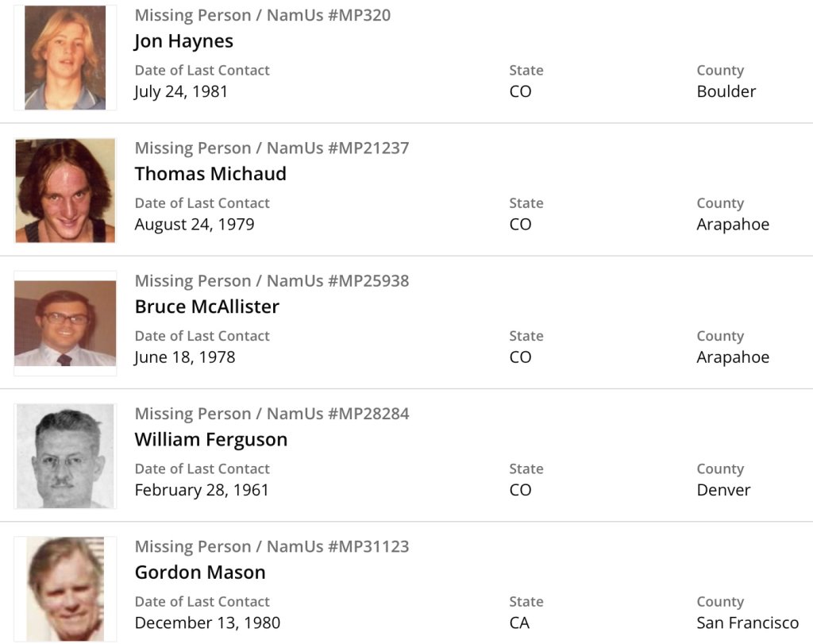Image resolution: width=813 pixels, height=644 pixels.
Task: Open the Gordon Mason photo thumbnail
Action: click(65, 588)
